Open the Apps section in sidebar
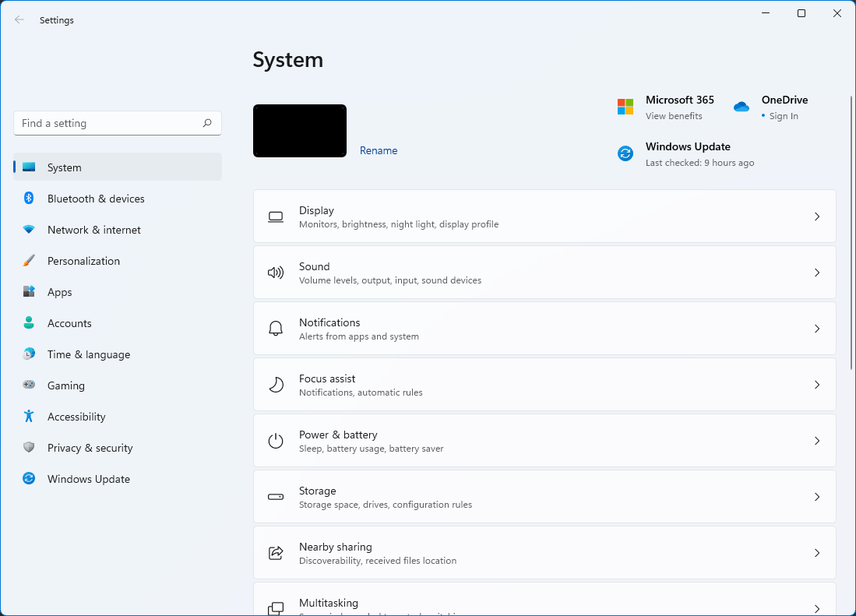The image size is (856, 616). (59, 292)
